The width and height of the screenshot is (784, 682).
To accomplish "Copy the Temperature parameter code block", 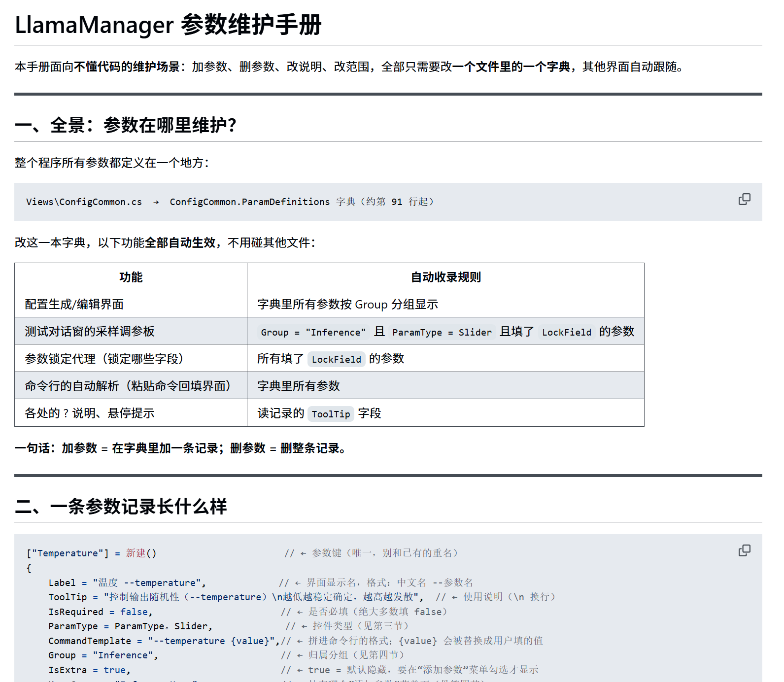I will [744, 550].
